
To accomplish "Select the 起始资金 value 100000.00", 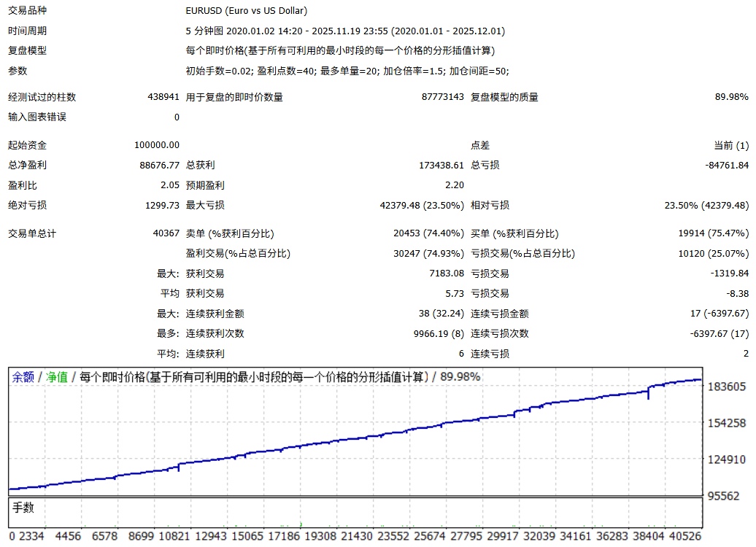I will 157,146.
